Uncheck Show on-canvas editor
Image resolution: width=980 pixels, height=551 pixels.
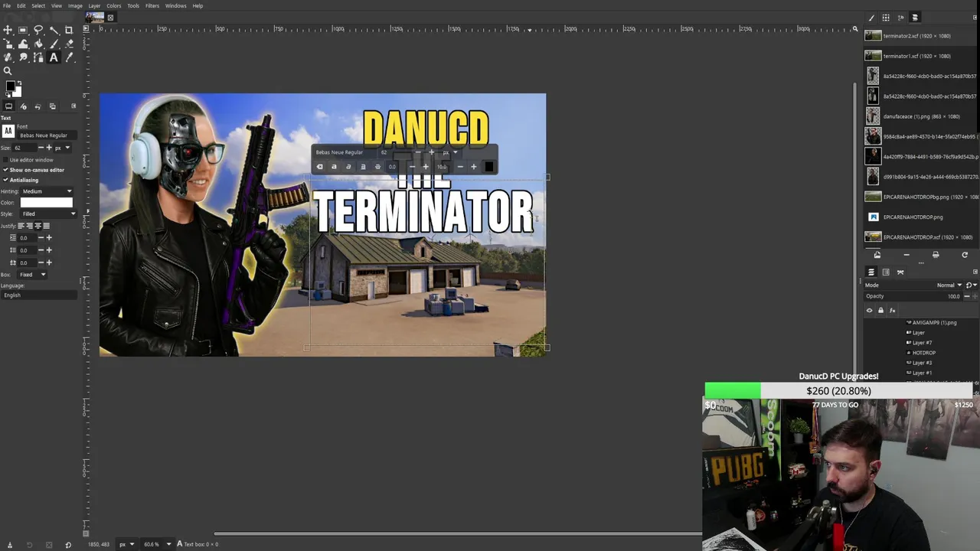(x=5, y=170)
